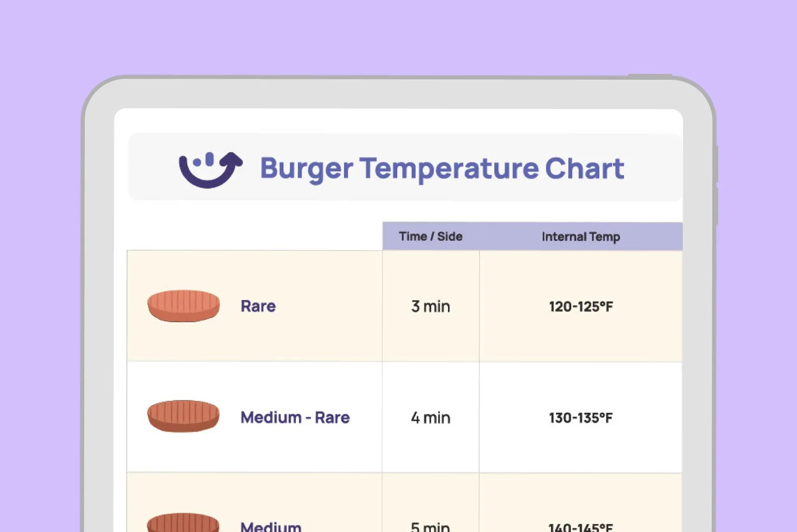Select the Internal Temp column header
This screenshot has width=797, height=532.
pyautogui.click(x=581, y=236)
